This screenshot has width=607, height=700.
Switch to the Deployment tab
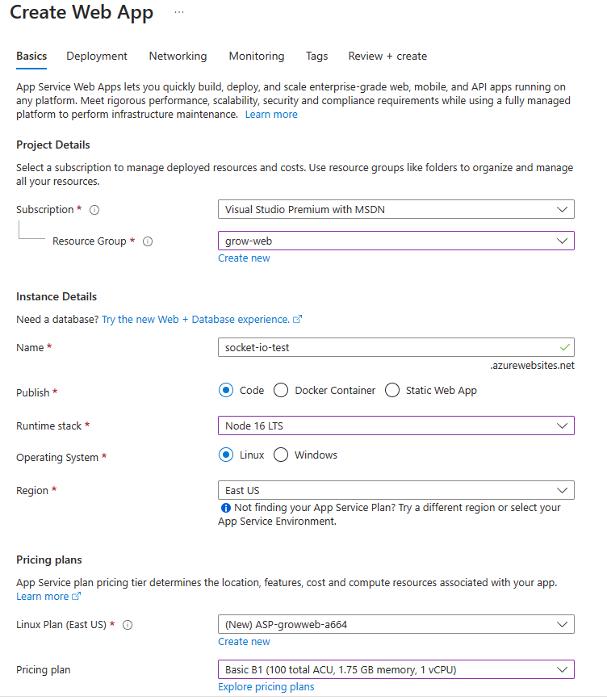point(97,57)
